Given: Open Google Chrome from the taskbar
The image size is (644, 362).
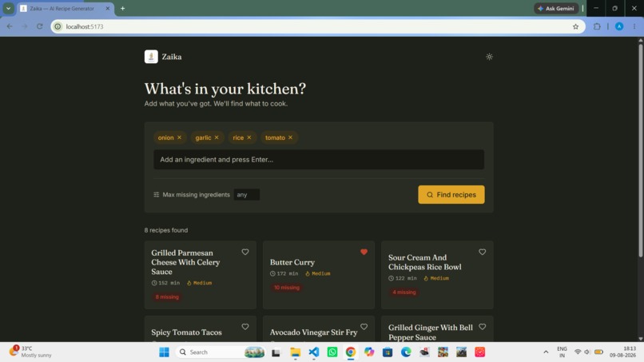Looking at the screenshot, I should point(350,352).
